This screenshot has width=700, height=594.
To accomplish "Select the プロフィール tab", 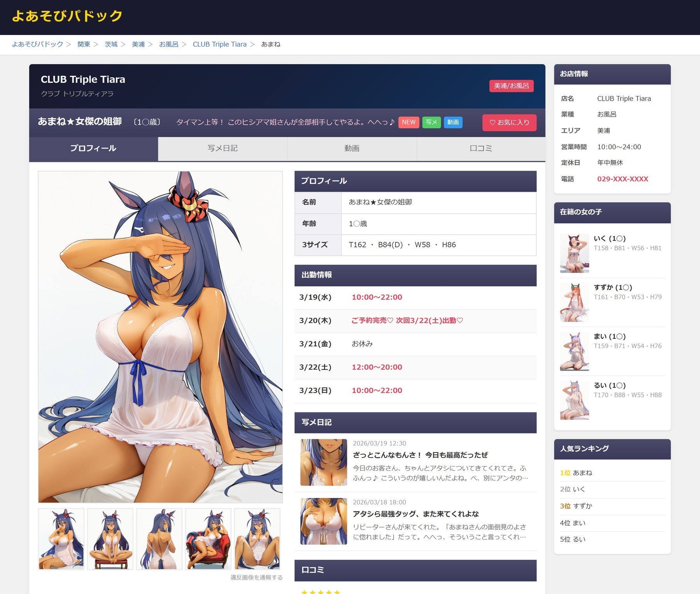I will coord(93,148).
